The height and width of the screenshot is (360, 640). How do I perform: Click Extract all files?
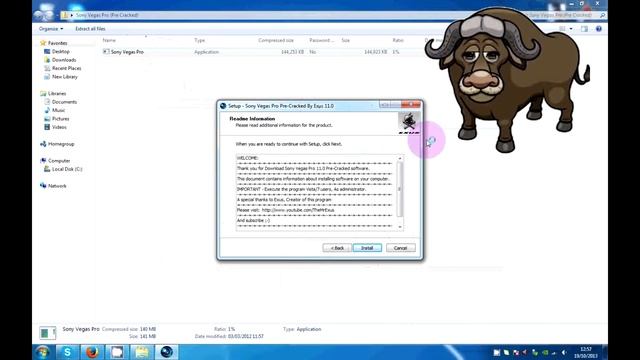pyautogui.click(x=90, y=29)
